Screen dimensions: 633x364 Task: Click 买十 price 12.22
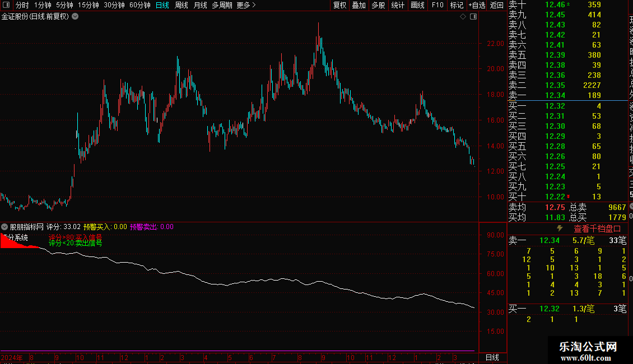pos(555,197)
